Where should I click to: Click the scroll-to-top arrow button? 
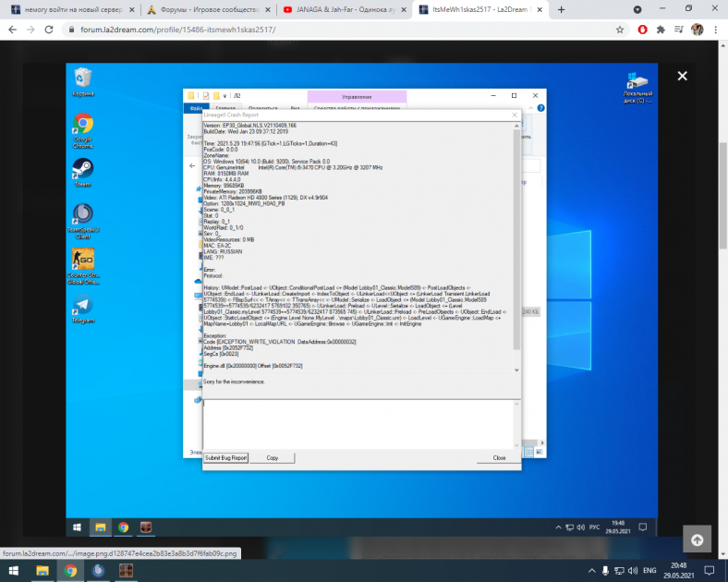697,540
